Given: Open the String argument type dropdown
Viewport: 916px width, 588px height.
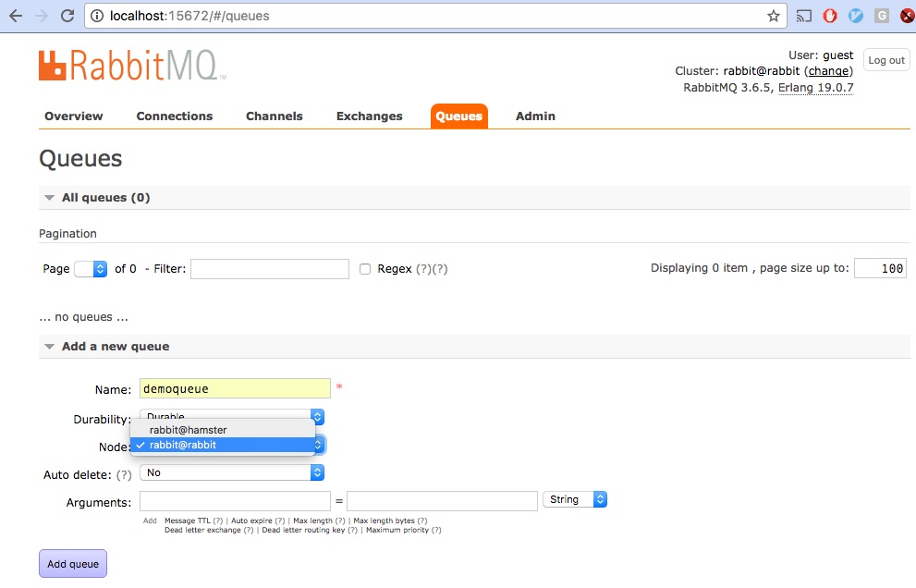Looking at the screenshot, I should tap(575, 499).
